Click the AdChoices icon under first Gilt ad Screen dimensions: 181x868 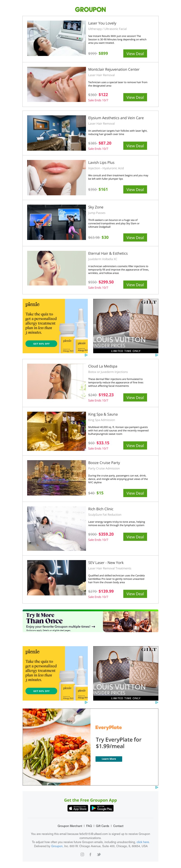tap(156, 355)
